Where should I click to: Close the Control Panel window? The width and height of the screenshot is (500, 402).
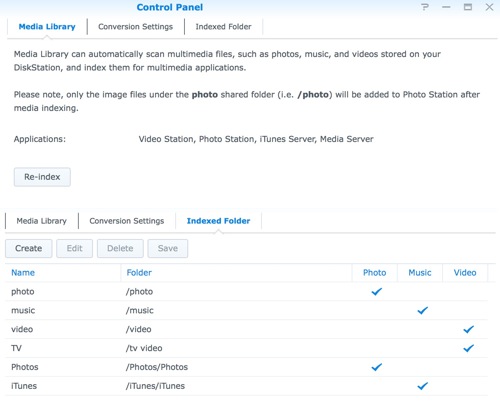pyautogui.click(x=489, y=7)
